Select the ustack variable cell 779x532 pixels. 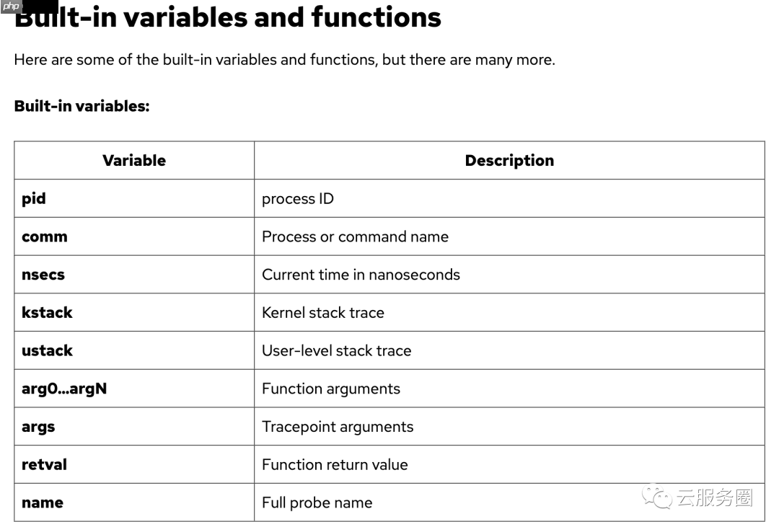tap(47, 350)
